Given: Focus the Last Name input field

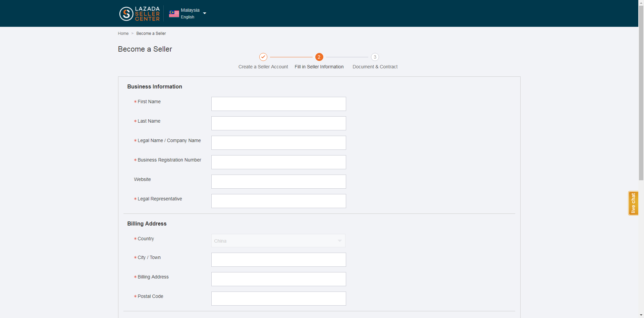Looking at the screenshot, I should pos(279,123).
